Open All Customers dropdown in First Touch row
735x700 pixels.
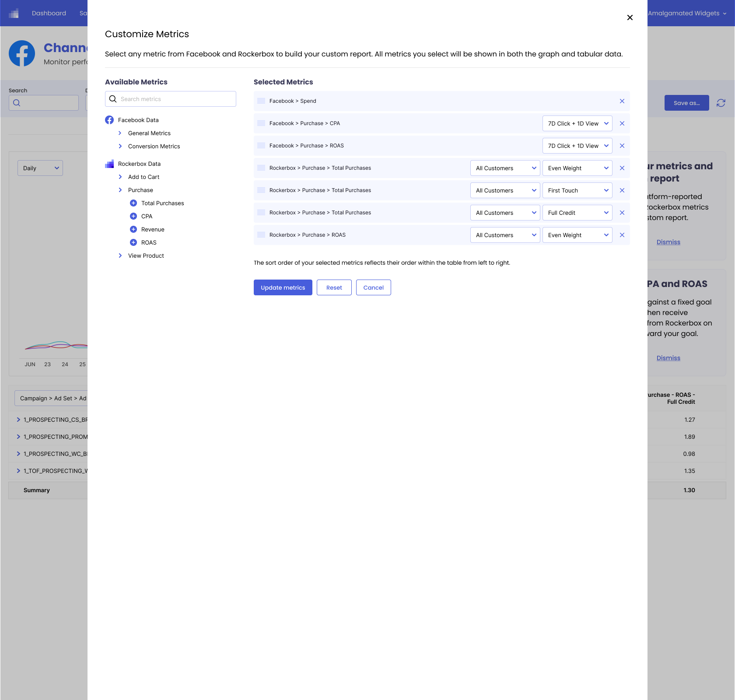pyautogui.click(x=505, y=190)
